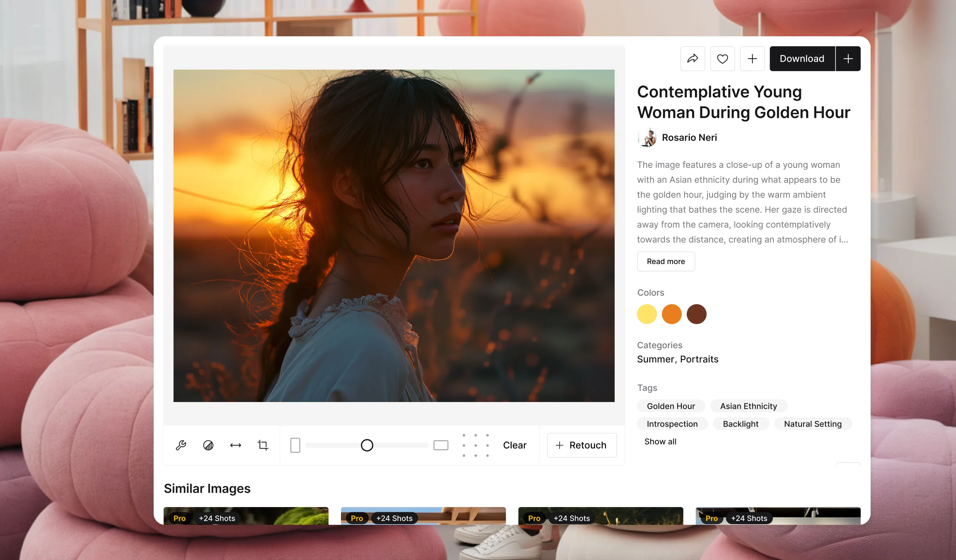
Task: Choose the portrait orientation icon
Action: pos(295,445)
